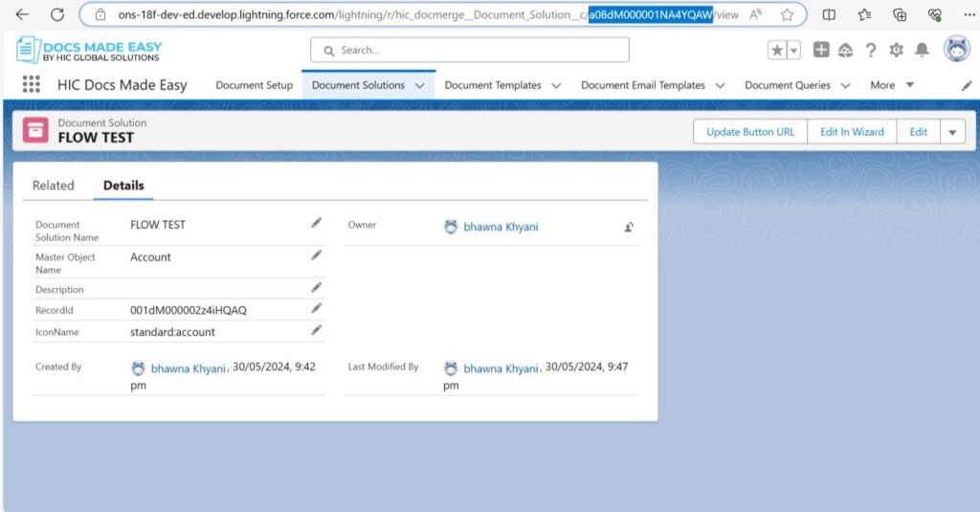980x512 pixels.
Task: Open the browser essentials heart icon
Action: point(934,14)
